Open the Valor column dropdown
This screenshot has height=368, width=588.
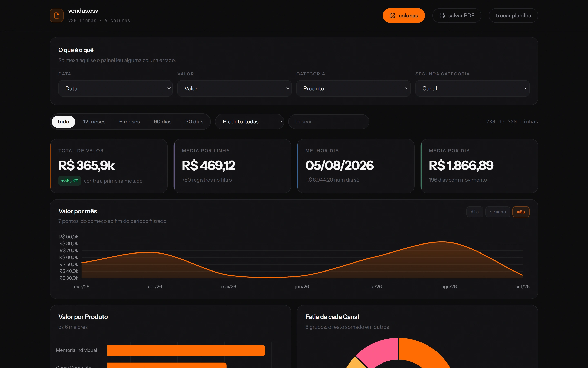coord(234,88)
